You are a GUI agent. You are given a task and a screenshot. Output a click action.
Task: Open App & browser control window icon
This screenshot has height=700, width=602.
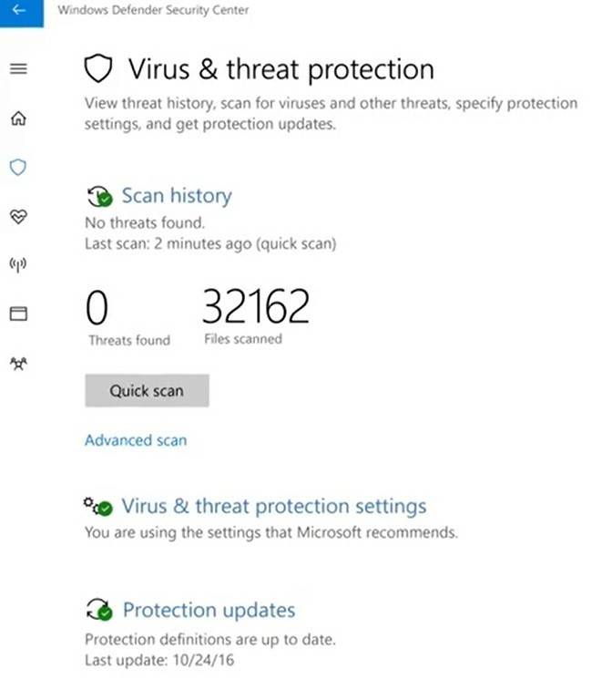tap(19, 314)
